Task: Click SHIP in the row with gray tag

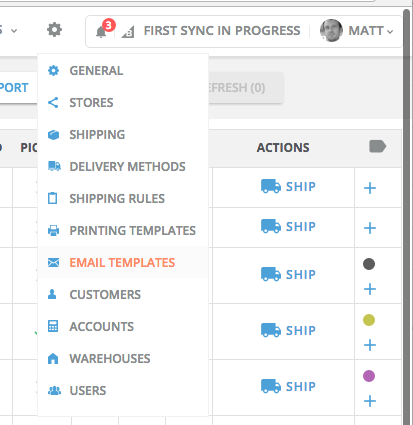Action: coord(288,275)
